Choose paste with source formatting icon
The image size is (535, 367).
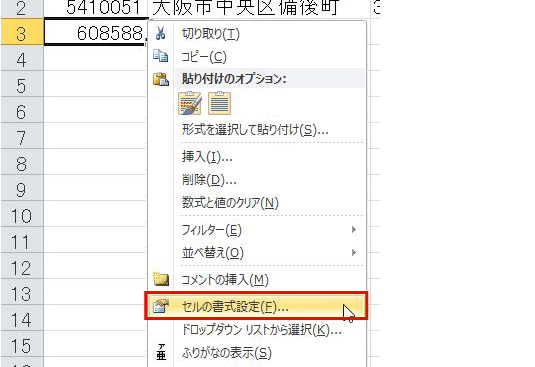tap(190, 103)
